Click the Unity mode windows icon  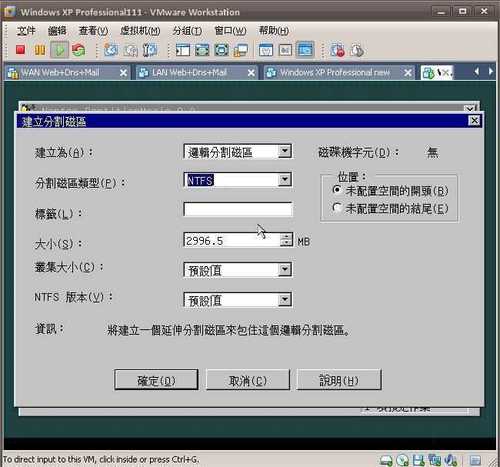[241, 50]
